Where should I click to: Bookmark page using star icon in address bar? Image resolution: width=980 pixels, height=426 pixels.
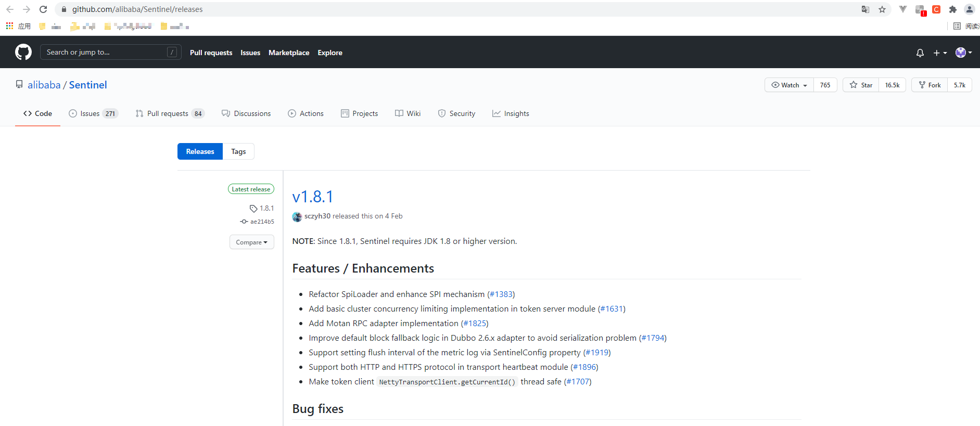[x=882, y=9]
